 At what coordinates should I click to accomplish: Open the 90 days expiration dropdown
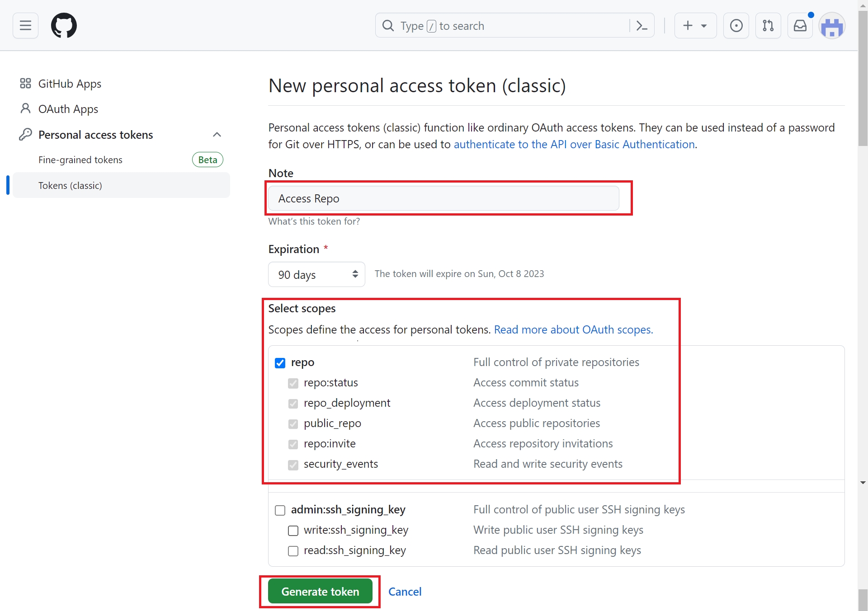click(x=316, y=274)
